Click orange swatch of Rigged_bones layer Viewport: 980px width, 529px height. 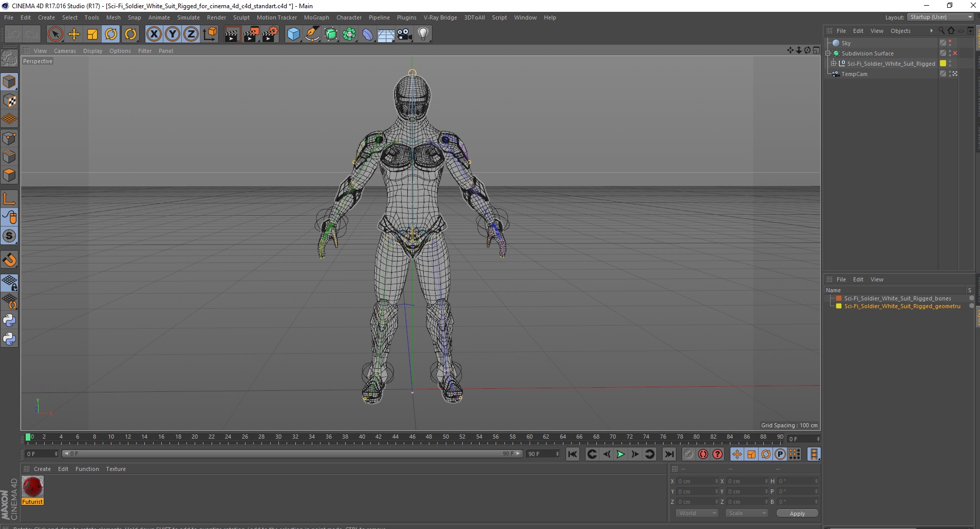point(839,298)
